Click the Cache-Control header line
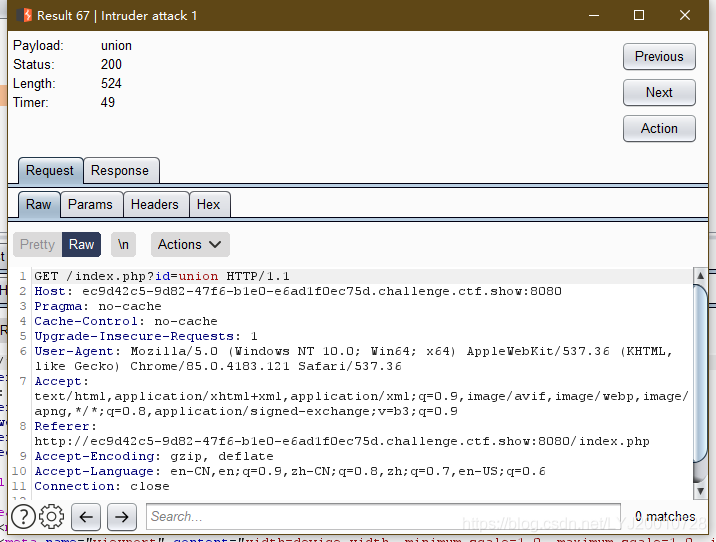Image resolution: width=716 pixels, height=542 pixels. (126, 321)
